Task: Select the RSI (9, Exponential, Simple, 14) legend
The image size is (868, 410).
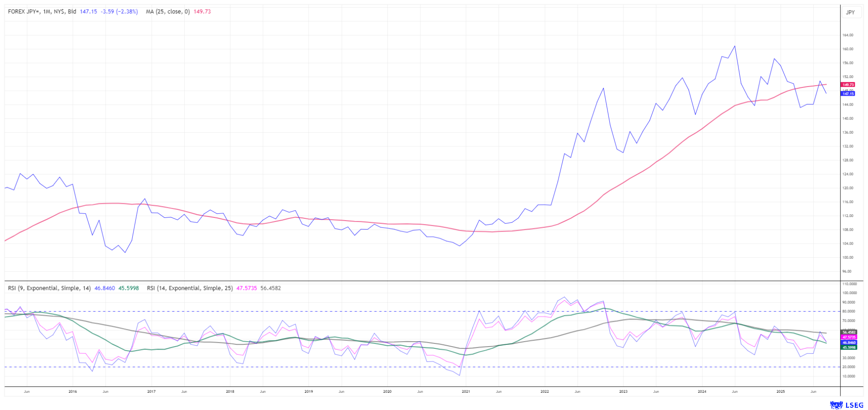Action: click(x=49, y=288)
